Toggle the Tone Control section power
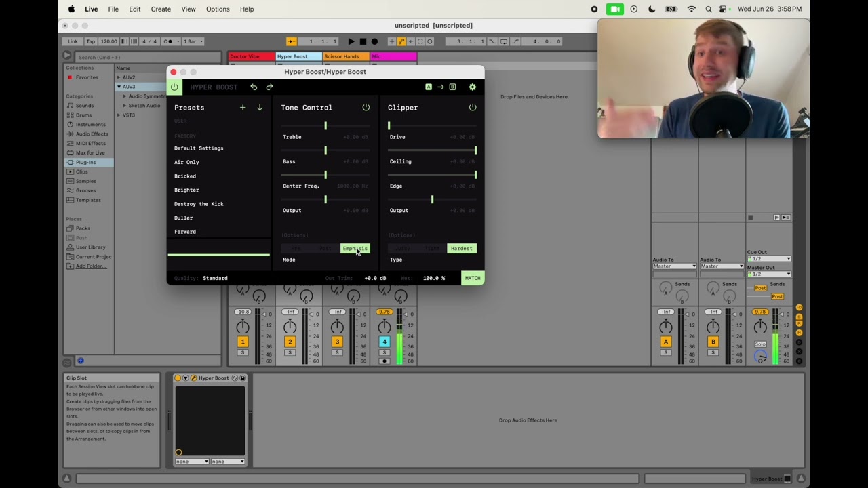This screenshot has height=488, width=868. (366, 108)
